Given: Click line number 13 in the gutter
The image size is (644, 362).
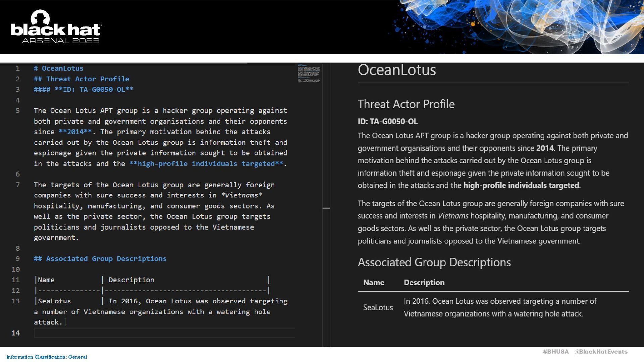Looking at the screenshot, I should click(16, 301).
